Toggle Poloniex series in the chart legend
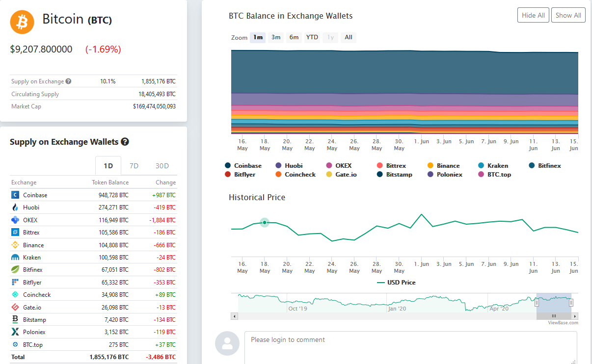Image resolution: width=592 pixels, height=364 pixels. click(445, 175)
